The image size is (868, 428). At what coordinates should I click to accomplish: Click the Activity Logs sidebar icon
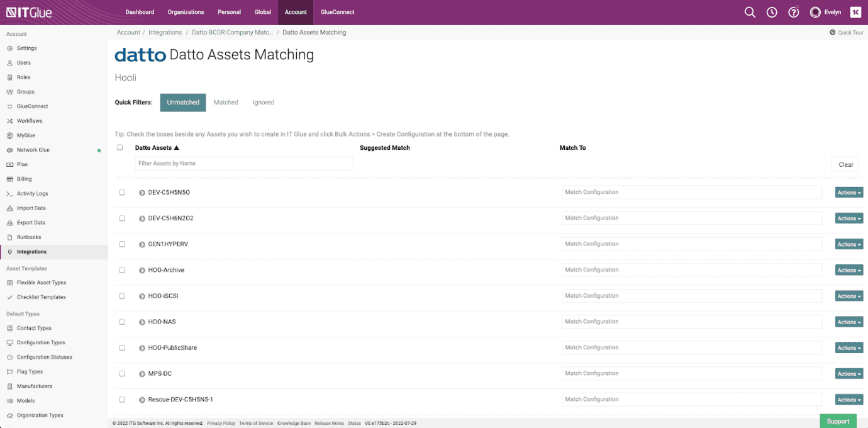pos(10,194)
